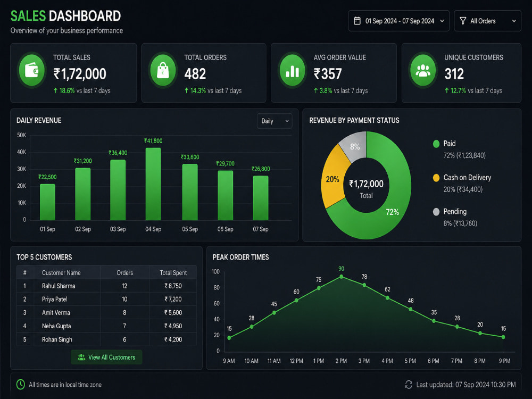Click the calendar icon in date range picker
The height and width of the screenshot is (399, 532).
358,21
